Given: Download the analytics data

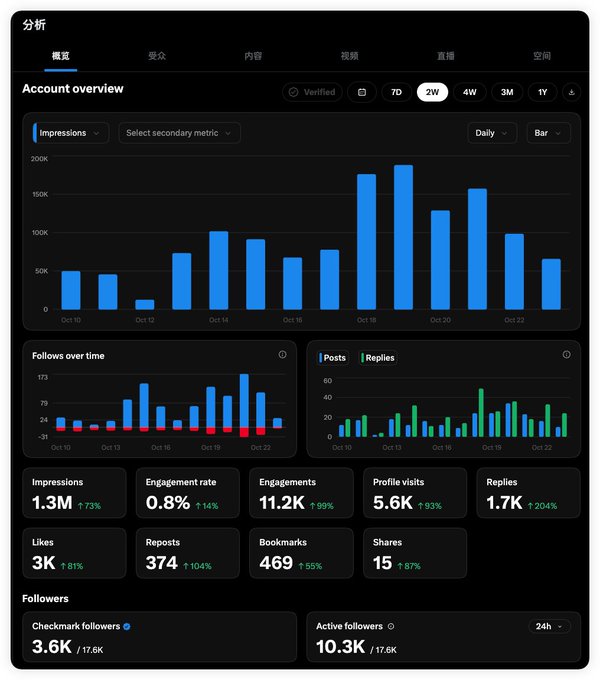Looking at the screenshot, I should click(x=571, y=92).
